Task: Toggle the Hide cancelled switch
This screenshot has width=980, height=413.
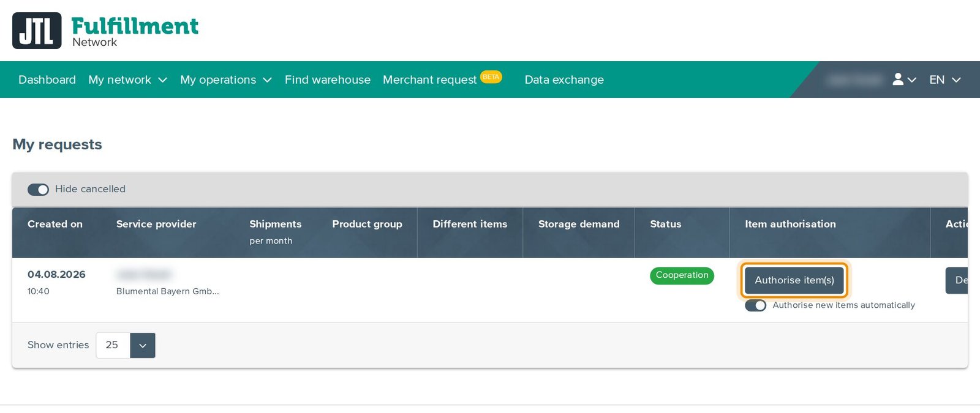Action: coord(38,190)
